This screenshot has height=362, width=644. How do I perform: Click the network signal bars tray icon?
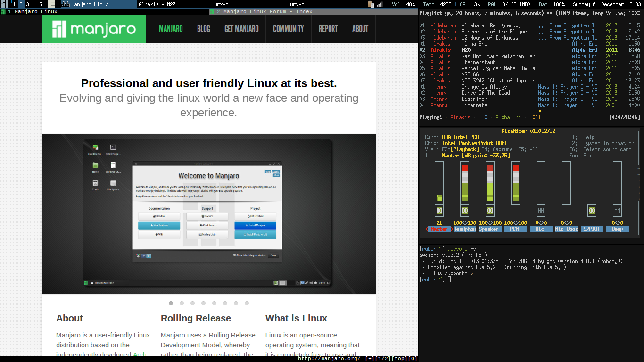pyautogui.click(x=380, y=4)
